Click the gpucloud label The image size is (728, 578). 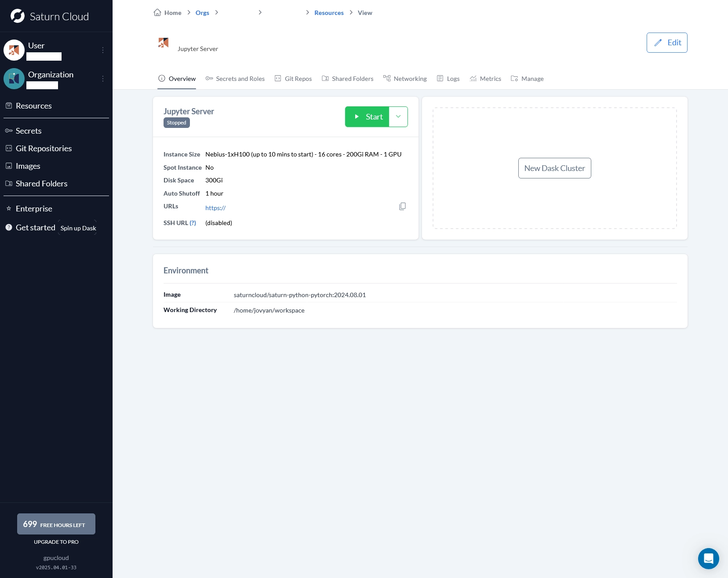56,558
